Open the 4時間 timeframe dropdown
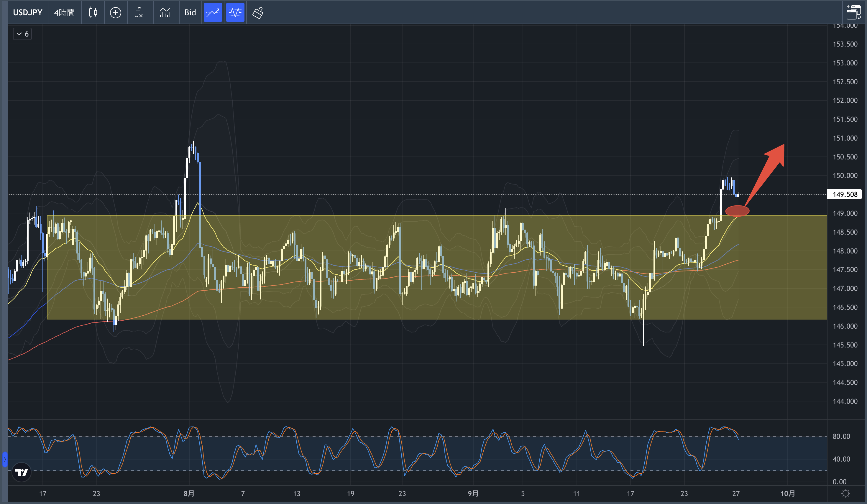The width and height of the screenshot is (867, 504). pos(64,13)
